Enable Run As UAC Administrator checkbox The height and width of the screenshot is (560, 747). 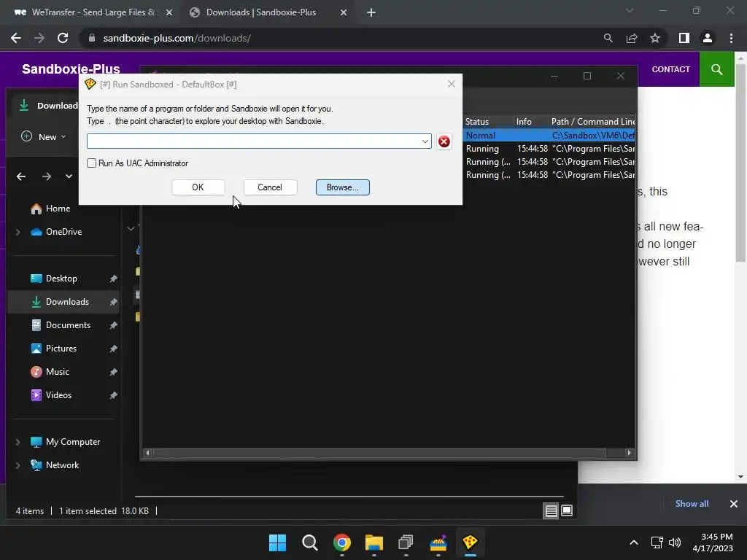(91, 163)
